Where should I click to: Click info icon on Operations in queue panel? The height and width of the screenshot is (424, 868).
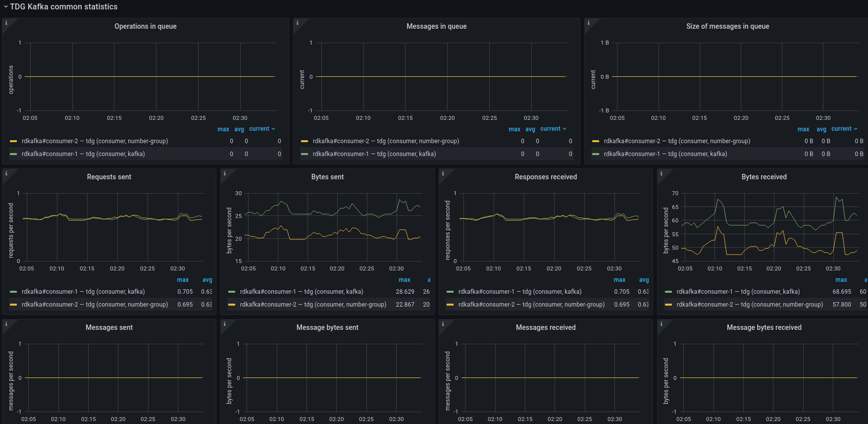point(6,23)
